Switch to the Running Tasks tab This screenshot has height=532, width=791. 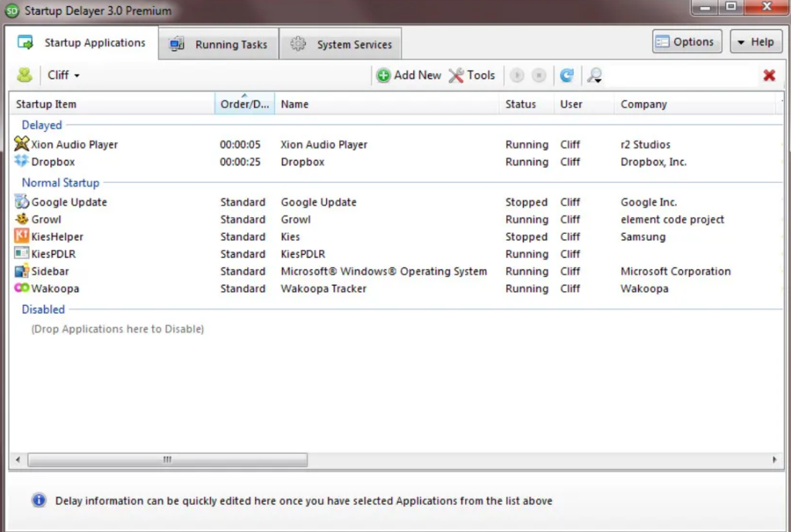coord(219,44)
